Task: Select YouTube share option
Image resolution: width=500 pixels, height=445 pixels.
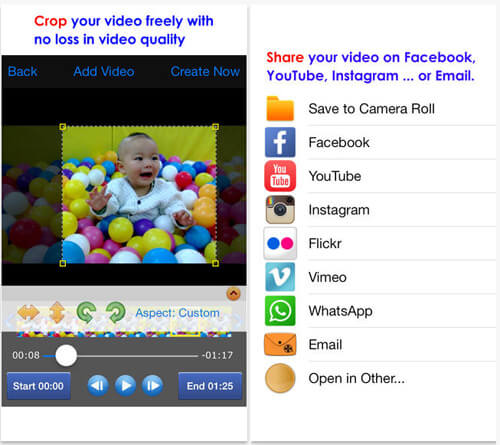Action: (x=380, y=176)
